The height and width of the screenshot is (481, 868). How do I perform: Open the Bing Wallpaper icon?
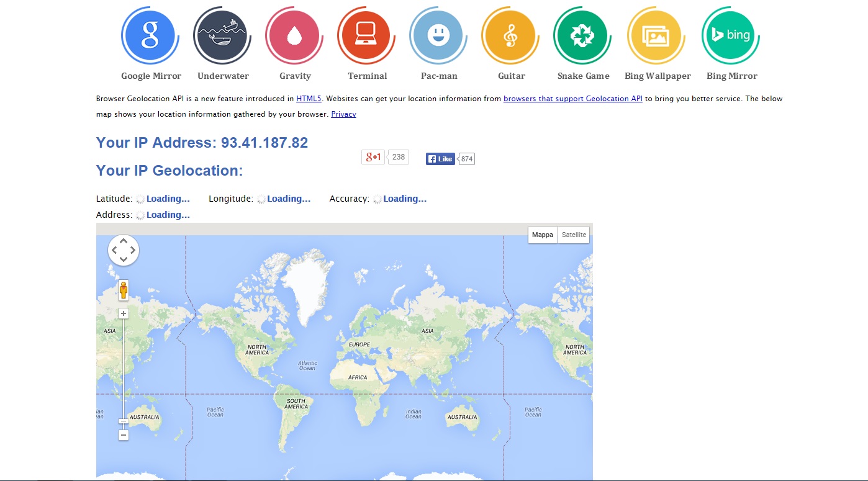[x=656, y=36]
